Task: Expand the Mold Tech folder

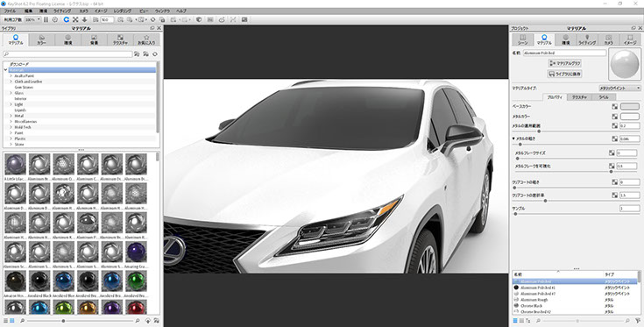Action: (11, 127)
